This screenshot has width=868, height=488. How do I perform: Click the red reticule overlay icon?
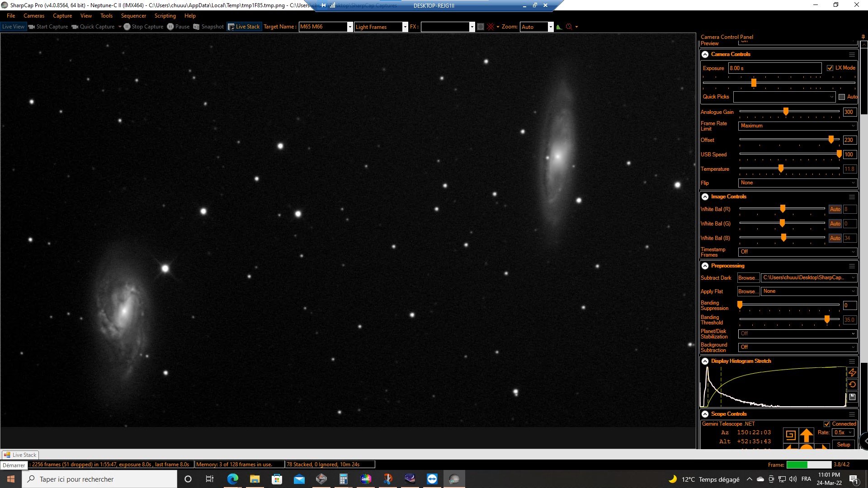click(x=491, y=27)
